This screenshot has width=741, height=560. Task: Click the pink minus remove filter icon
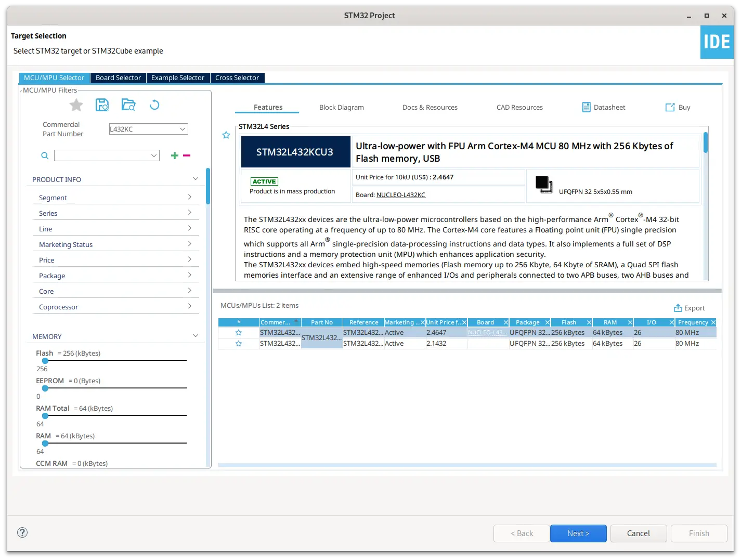click(187, 155)
